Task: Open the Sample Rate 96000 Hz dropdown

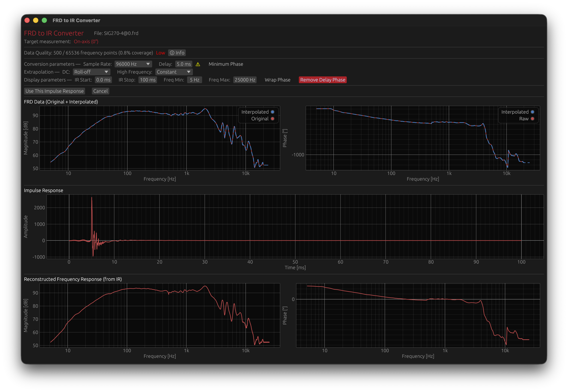Action: point(133,64)
